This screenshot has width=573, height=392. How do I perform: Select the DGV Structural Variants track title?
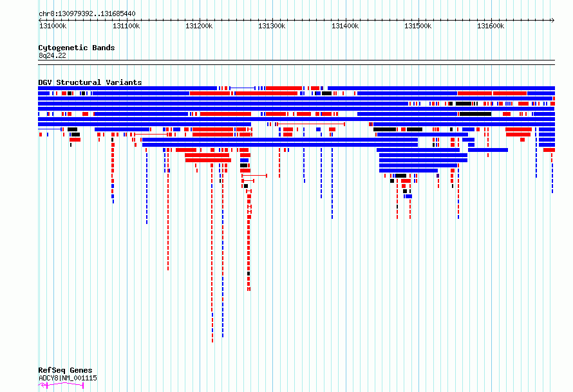[x=90, y=82]
